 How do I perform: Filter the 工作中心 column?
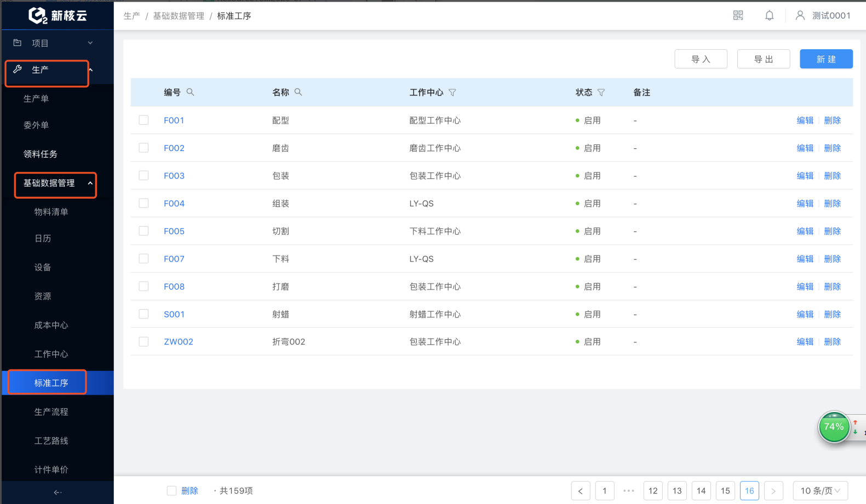[452, 92]
